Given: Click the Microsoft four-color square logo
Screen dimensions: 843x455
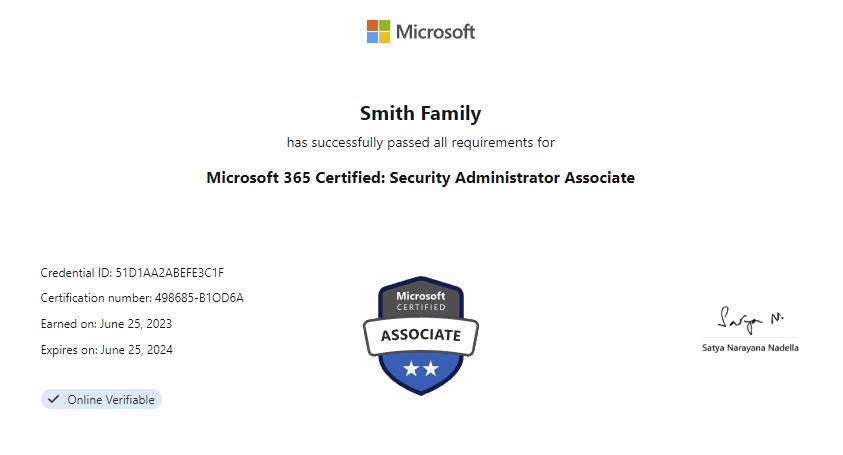Looking at the screenshot, I should [x=378, y=32].
